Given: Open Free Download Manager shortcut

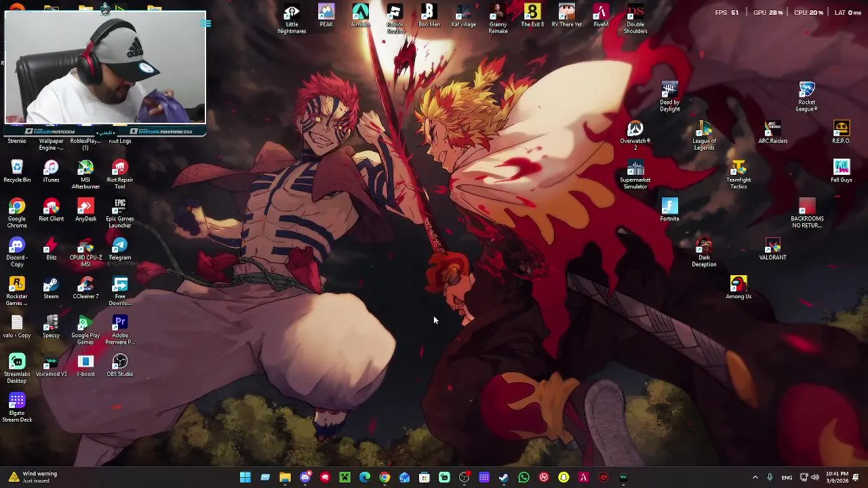Looking at the screenshot, I should 120,291.
